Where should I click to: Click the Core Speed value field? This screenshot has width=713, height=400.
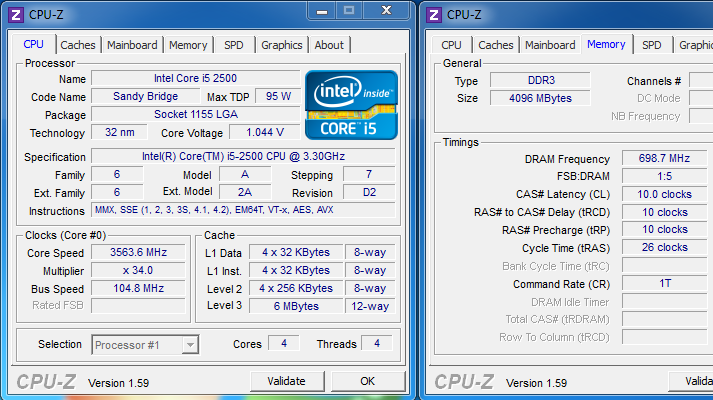coord(139,252)
